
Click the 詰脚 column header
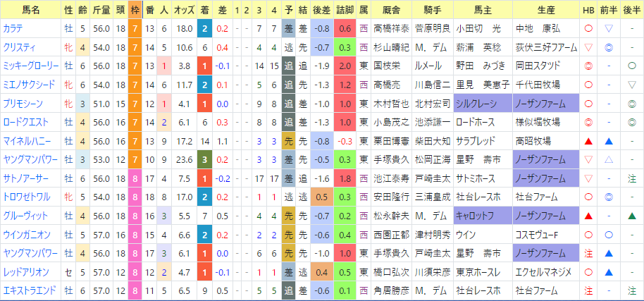[x=345, y=10]
